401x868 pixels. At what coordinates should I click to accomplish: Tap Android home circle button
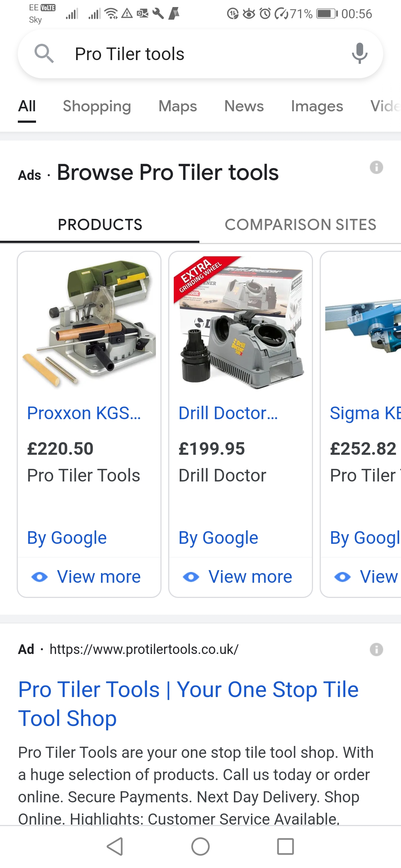[200, 846]
